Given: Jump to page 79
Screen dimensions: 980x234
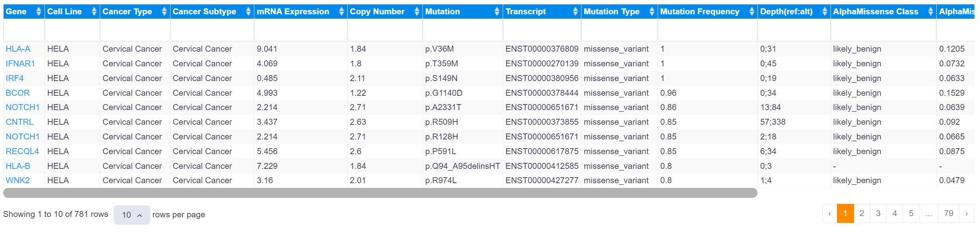Looking at the screenshot, I should click(949, 214).
